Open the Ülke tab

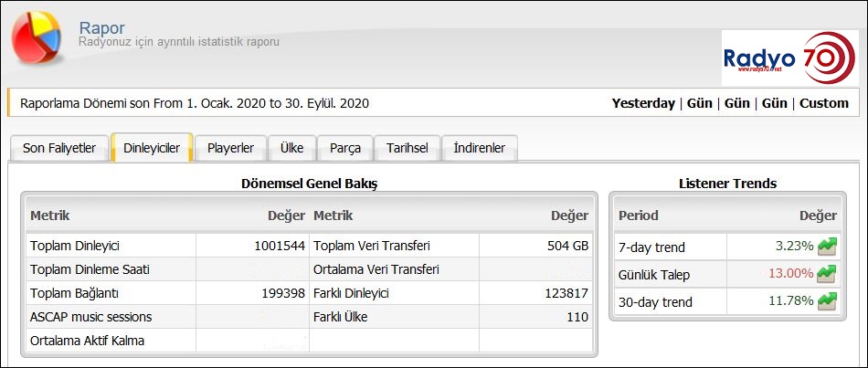click(x=292, y=148)
